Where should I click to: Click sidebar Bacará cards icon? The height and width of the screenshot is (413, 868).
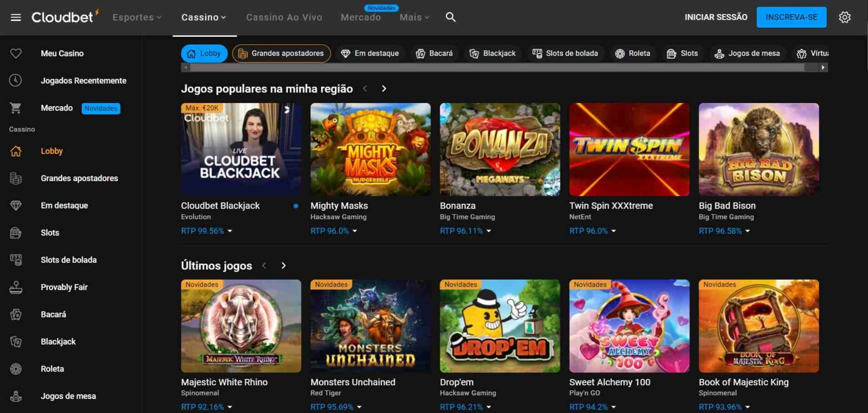16,314
